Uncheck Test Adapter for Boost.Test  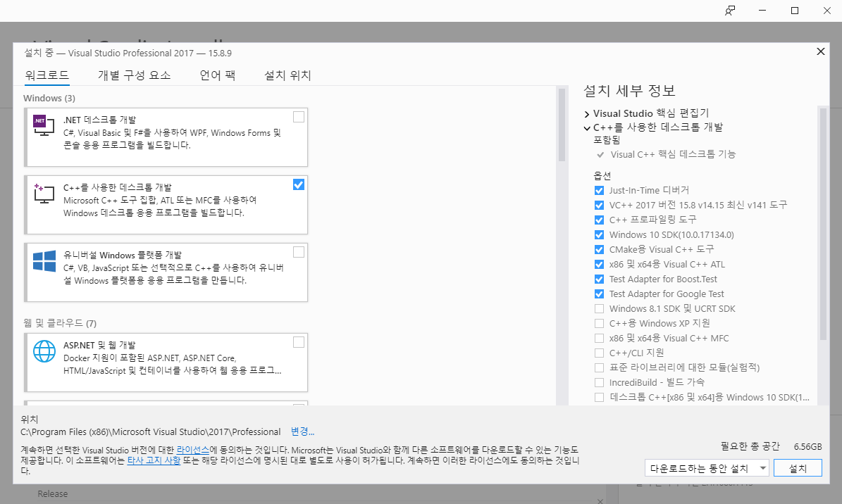600,279
